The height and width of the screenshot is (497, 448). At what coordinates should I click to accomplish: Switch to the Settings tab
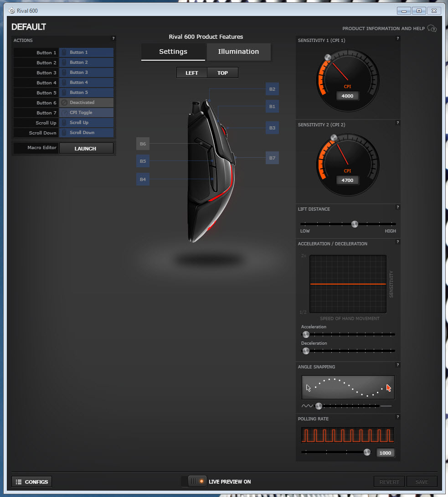click(x=173, y=52)
